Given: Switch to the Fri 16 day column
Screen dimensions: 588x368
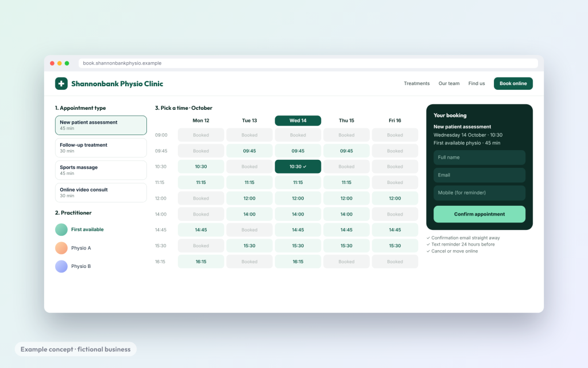Looking at the screenshot, I should tap(395, 121).
